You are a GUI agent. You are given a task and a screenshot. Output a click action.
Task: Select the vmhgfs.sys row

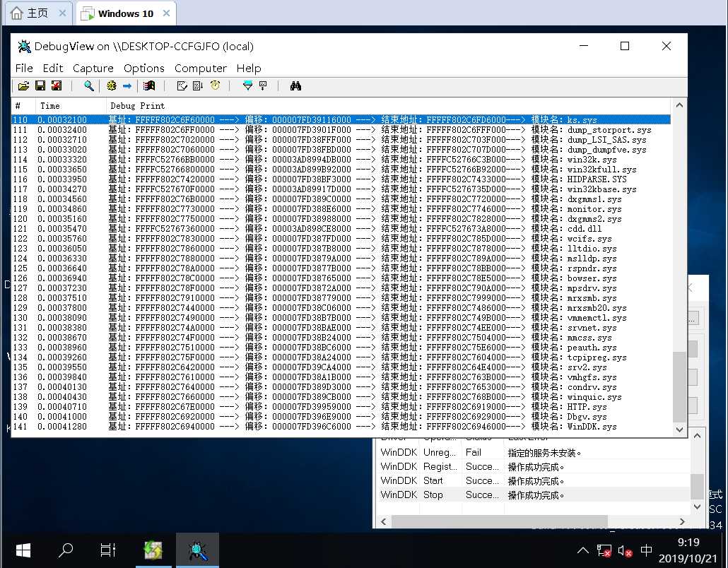341,377
